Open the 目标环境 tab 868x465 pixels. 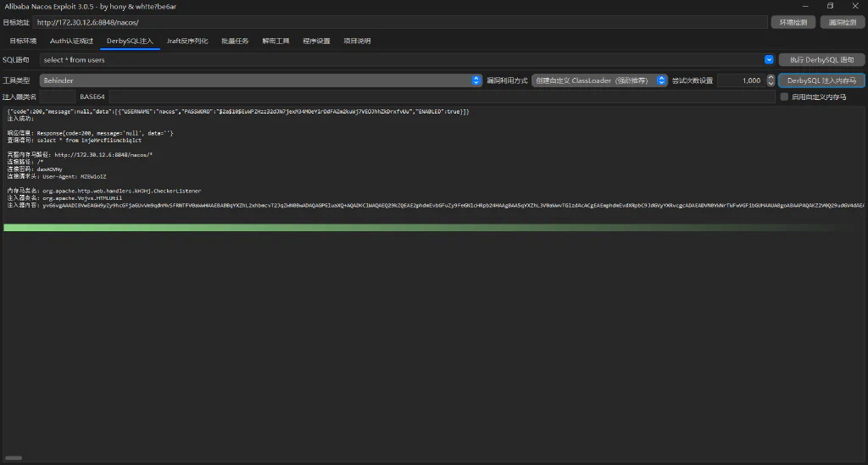click(x=23, y=41)
